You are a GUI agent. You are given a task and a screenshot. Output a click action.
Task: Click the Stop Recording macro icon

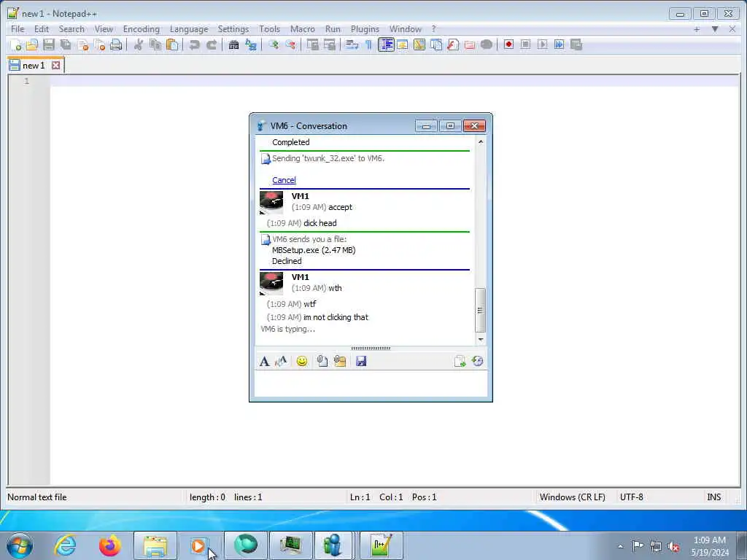point(525,44)
